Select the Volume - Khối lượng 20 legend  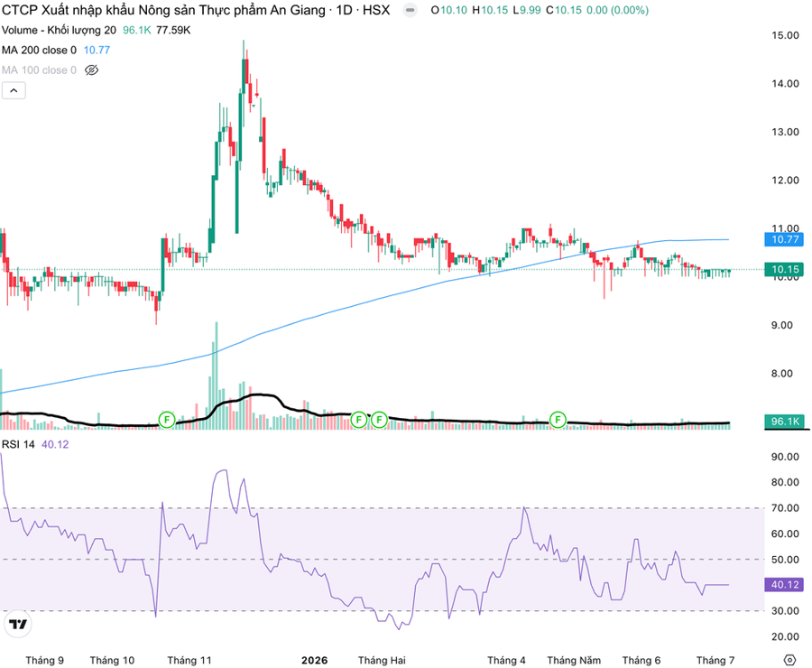pos(59,30)
